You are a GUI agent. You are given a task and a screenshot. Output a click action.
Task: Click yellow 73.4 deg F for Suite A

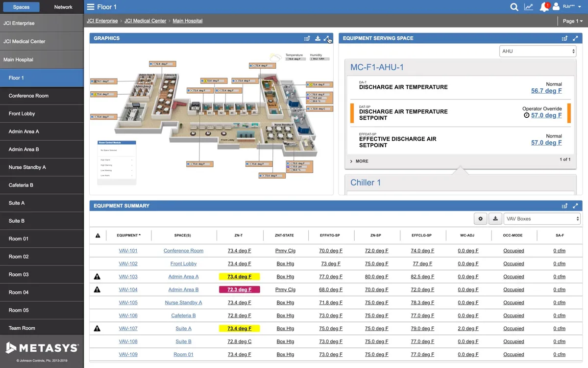(239, 329)
